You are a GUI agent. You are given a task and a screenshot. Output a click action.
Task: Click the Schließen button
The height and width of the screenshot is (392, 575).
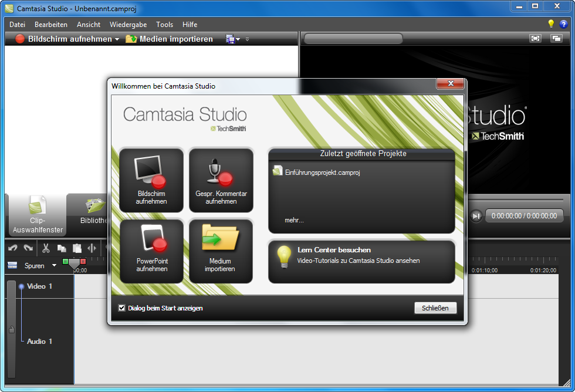pyautogui.click(x=435, y=308)
